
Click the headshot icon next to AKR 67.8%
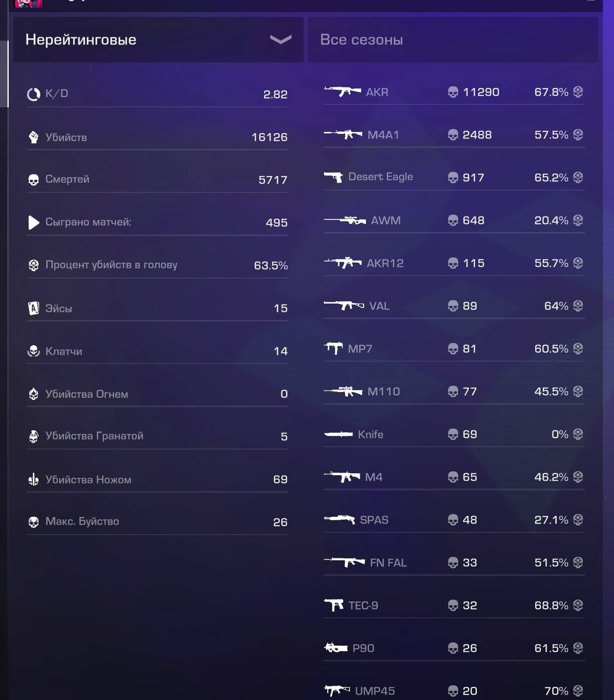pos(578,92)
